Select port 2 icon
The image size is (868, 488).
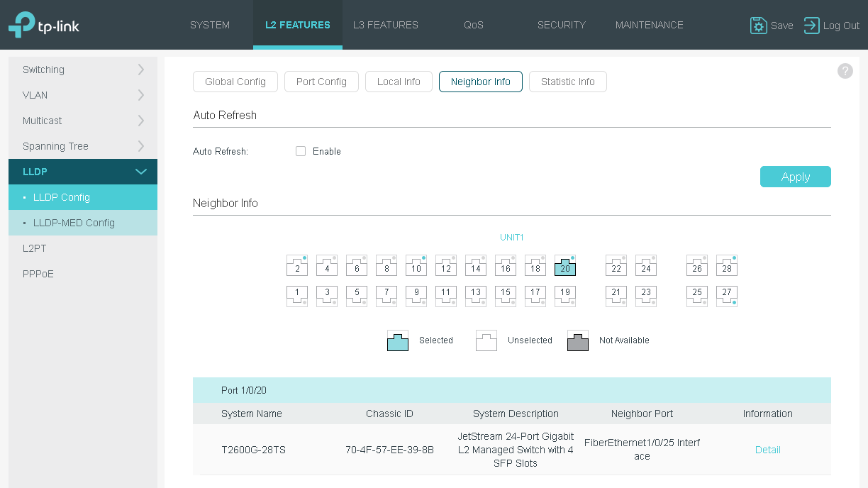pyautogui.click(x=297, y=266)
